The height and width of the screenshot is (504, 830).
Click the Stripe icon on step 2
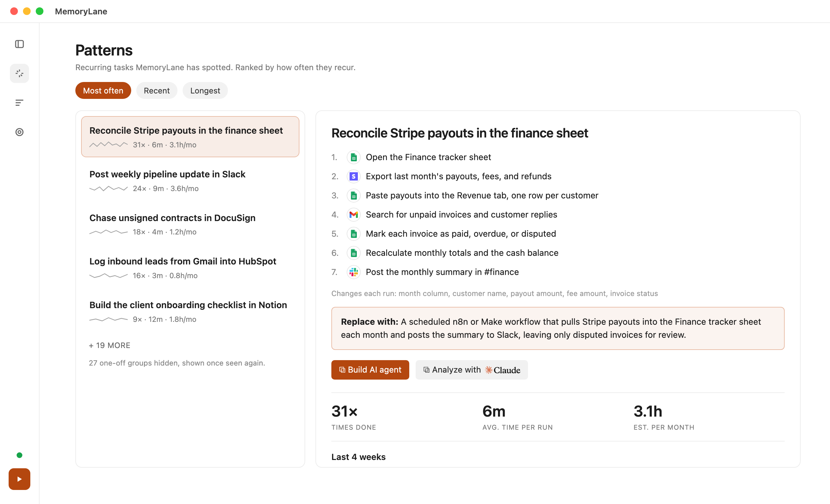353,176
